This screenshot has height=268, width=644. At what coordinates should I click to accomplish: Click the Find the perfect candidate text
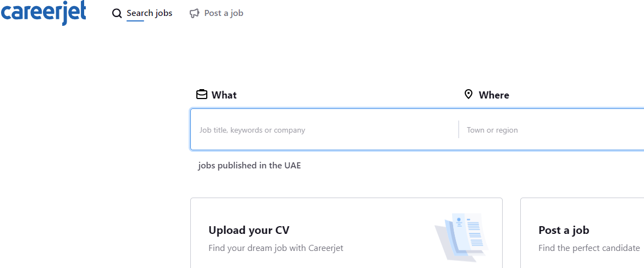coord(589,248)
